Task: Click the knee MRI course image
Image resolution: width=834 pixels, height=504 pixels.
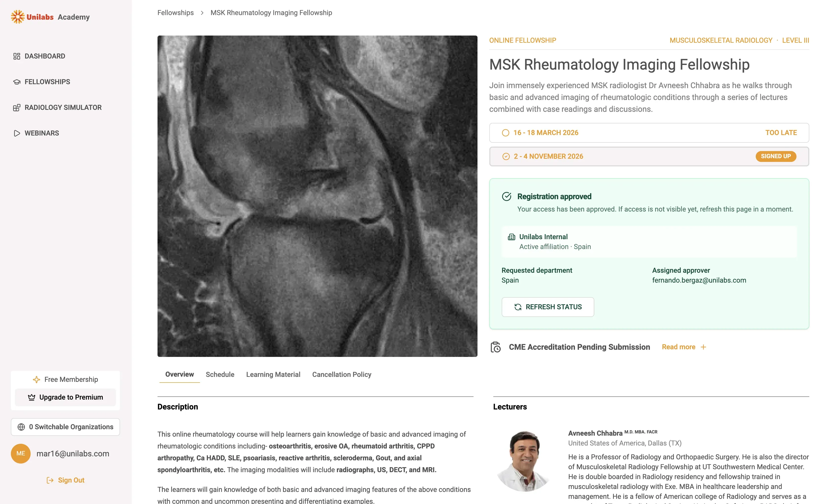Action: [317, 196]
